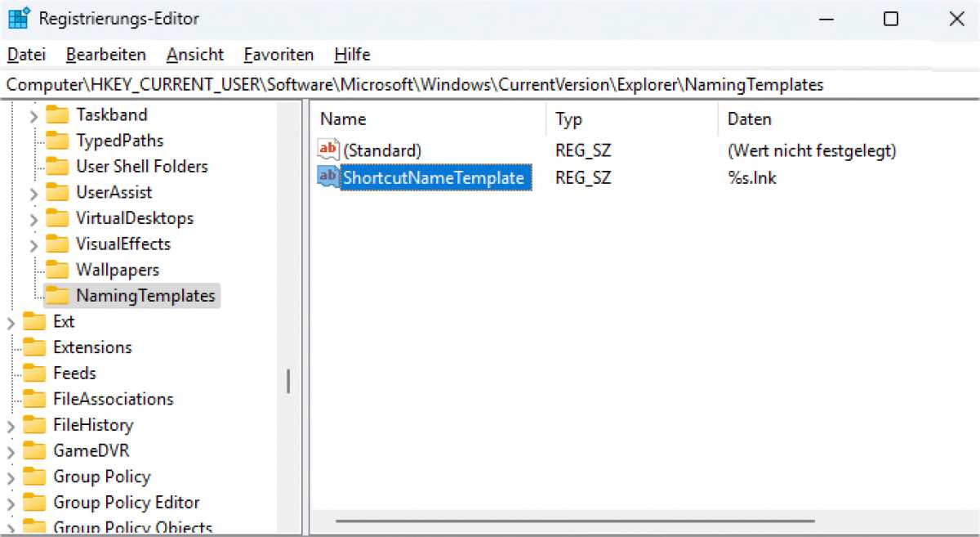Click the ShortcutNameTemplate string value icon
The height and width of the screenshot is (537, 980).
[x=328, y=177]
